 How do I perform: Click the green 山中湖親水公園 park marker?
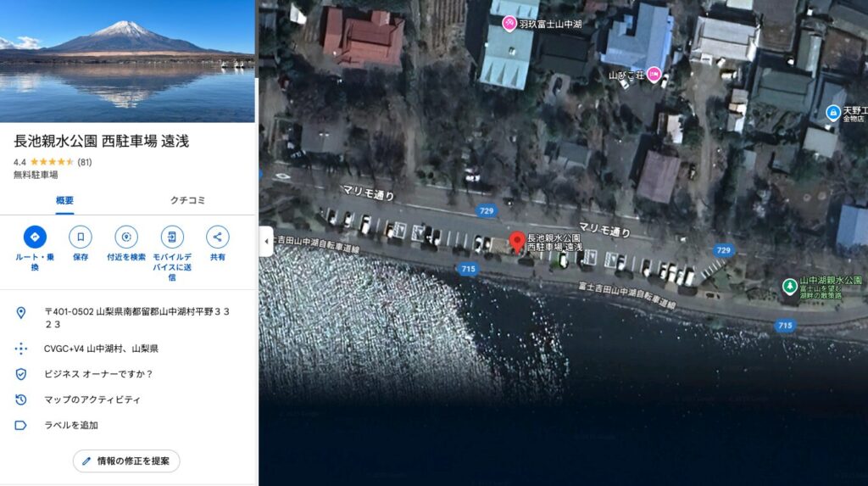(789, 287)
